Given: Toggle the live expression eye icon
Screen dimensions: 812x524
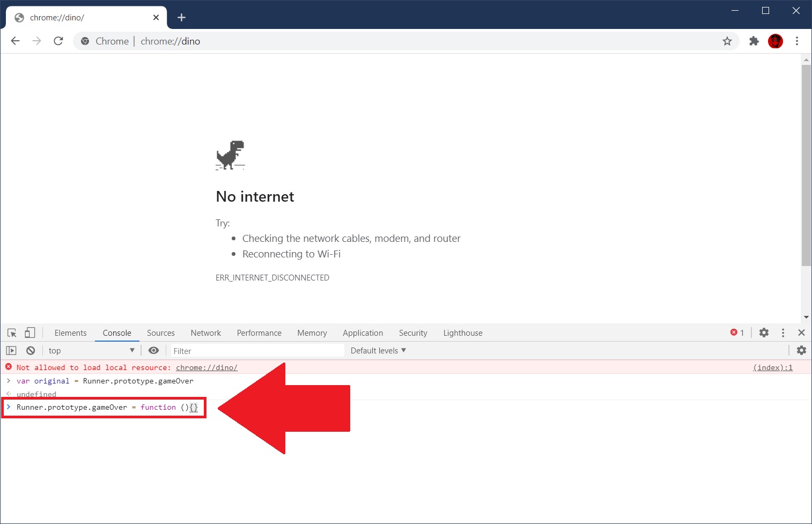Looking at the screenshot, I should [x=153, y=351].
